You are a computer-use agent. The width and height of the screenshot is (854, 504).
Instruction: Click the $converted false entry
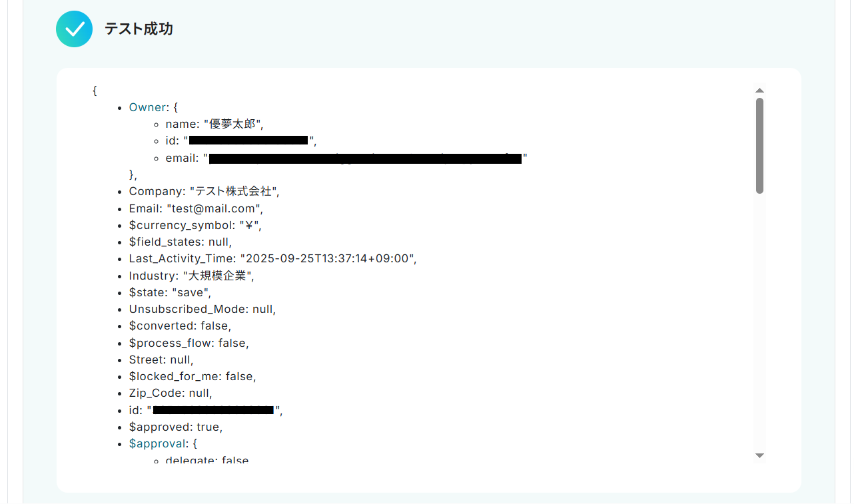point(180,326)
